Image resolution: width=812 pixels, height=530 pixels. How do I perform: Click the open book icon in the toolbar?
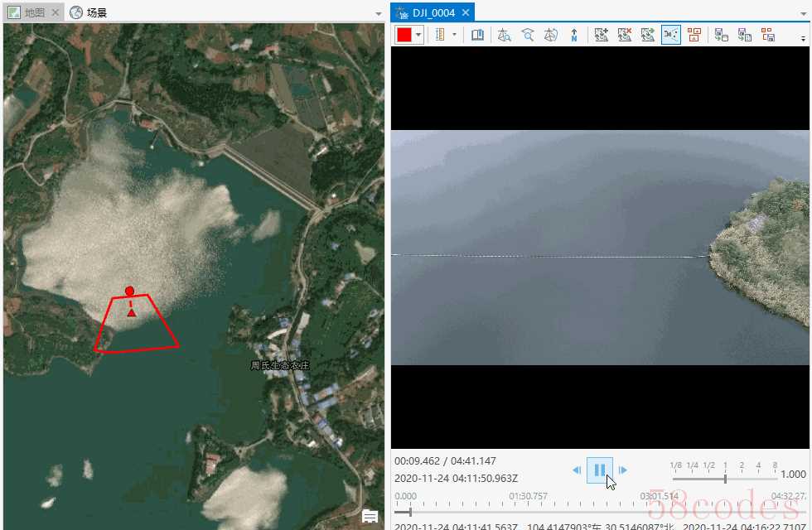477,35
